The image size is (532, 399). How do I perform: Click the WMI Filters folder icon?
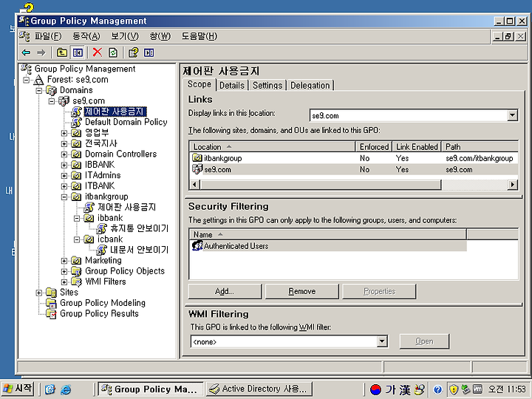point(76,282)
